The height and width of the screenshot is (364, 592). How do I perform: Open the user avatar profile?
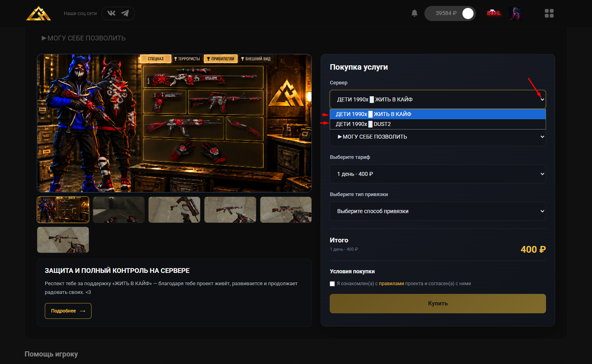516,13
